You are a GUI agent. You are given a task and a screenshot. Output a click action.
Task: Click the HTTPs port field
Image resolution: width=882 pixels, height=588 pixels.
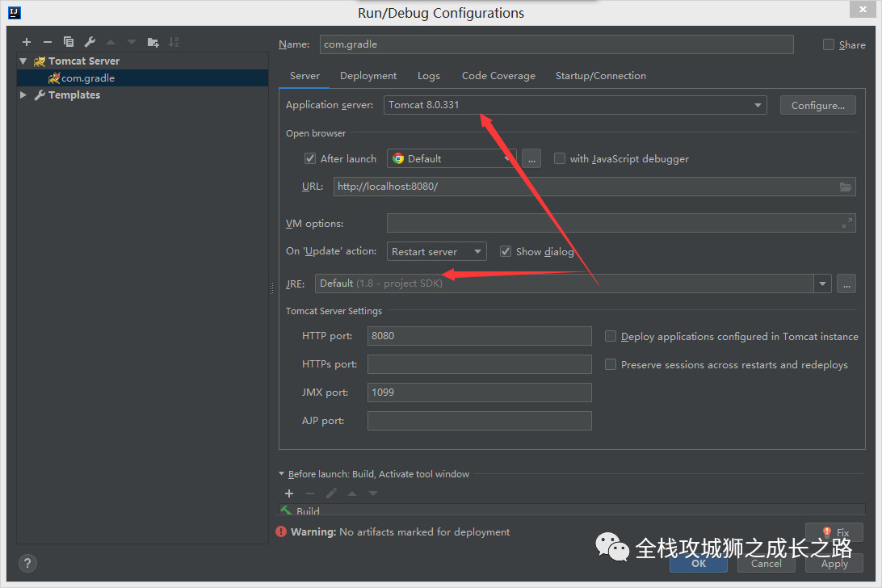(x=479, y=364)
